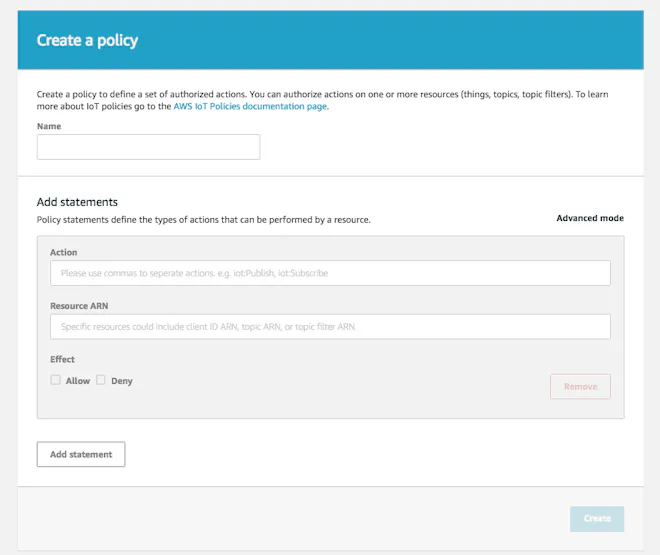Enable the Allow effect checkbox
This screenshot has width=660, height=555.
click(x=56, y=380)
